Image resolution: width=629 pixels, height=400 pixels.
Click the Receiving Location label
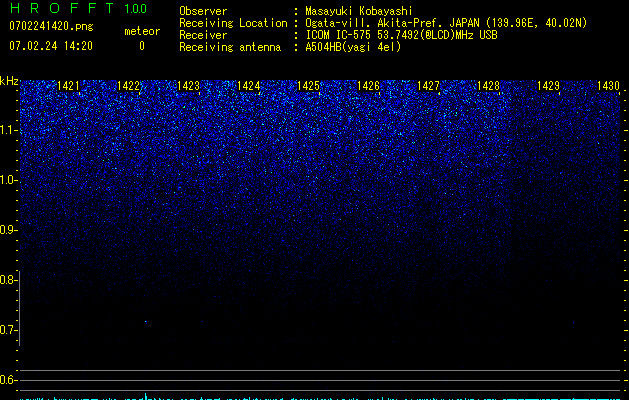point(233,23)
